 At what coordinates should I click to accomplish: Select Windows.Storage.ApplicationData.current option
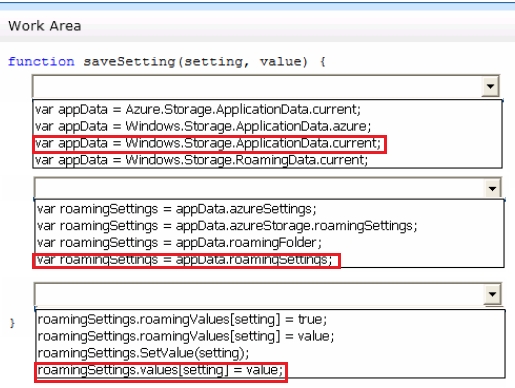click(208, 143)
